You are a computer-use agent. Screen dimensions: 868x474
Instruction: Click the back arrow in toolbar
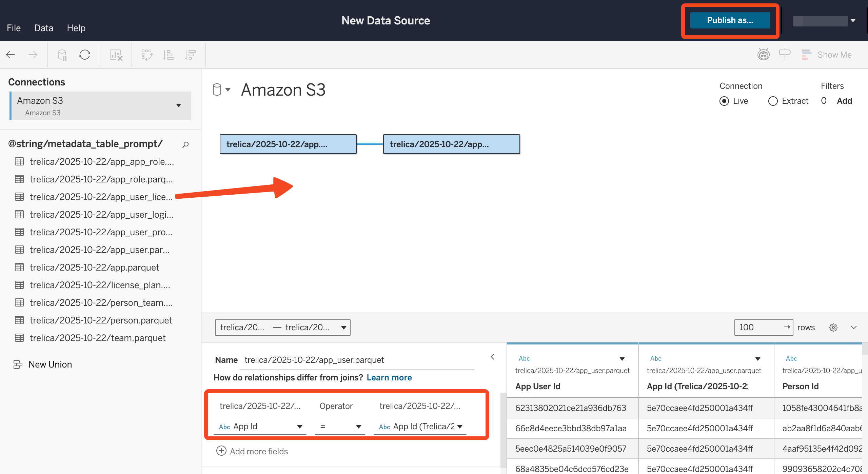coord(11,55)
